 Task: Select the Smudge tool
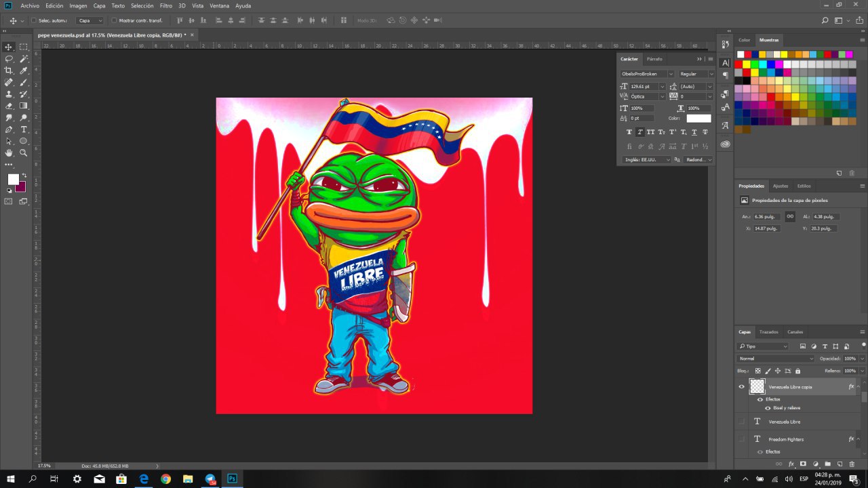click(x=9, y=117)
